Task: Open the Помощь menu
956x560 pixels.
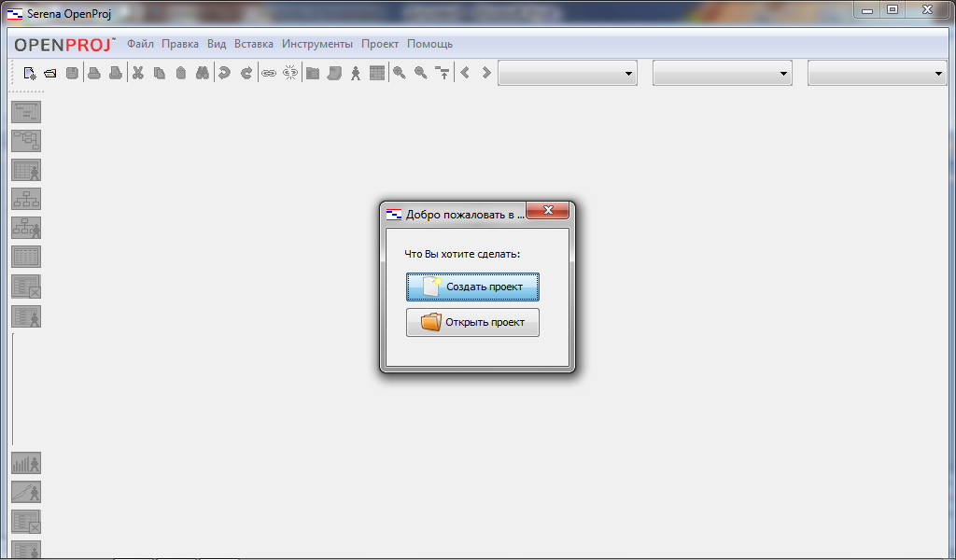Action: (429, 44)
